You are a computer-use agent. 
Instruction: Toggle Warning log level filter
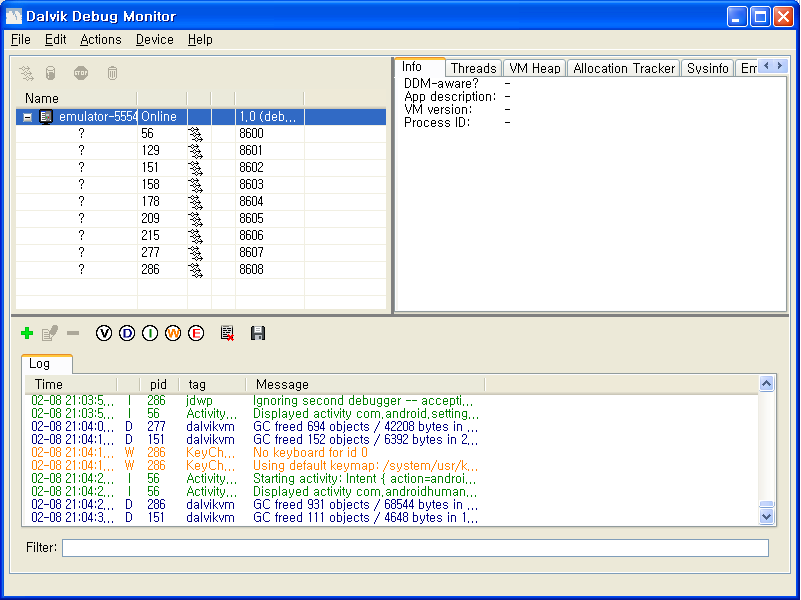pyautogui.click(x=173, y=333)
